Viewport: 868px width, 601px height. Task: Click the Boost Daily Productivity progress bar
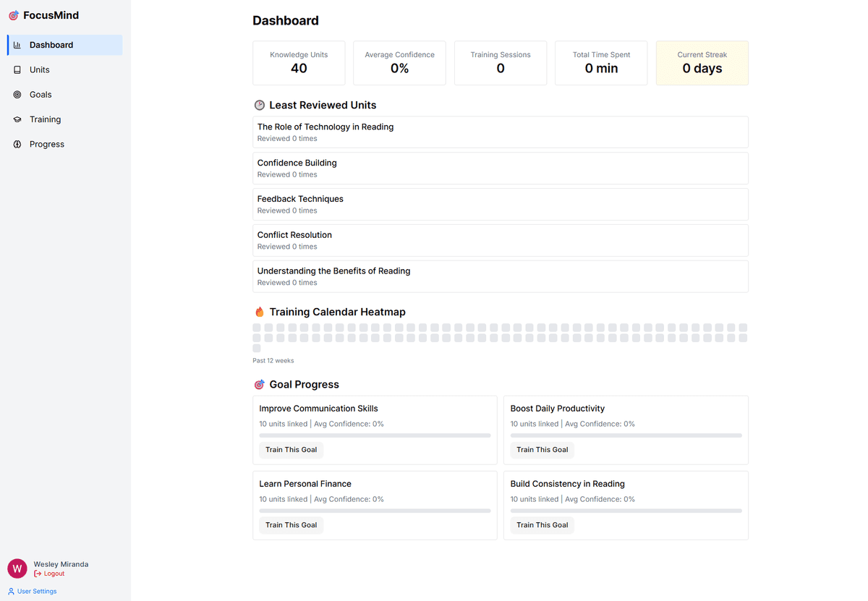(x=626, y=435)
